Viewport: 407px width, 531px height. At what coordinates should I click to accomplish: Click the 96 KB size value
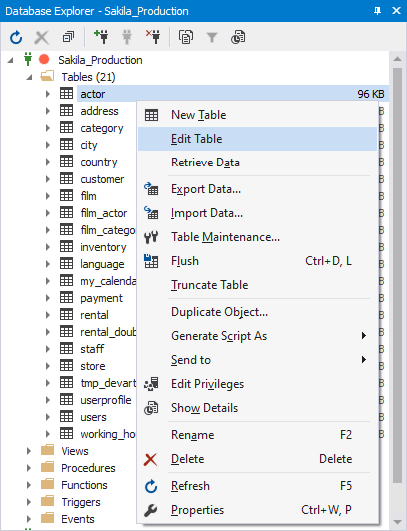click(371, 94)
